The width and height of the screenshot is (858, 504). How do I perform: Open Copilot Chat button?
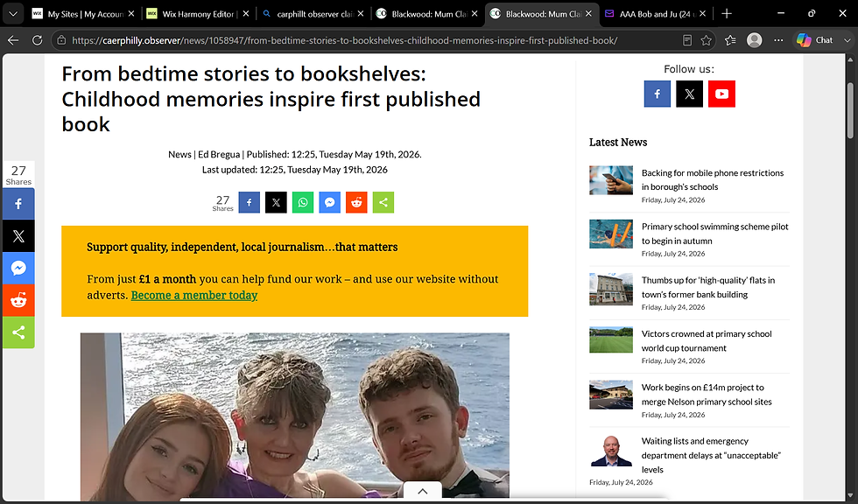coord(815,40)
